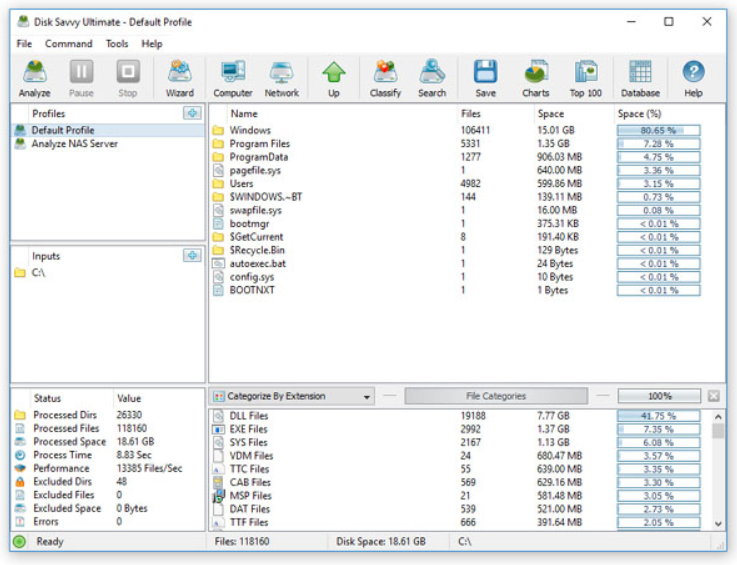Select the Default Profile entry
This screenshot has height=565, width=737.
[108, 130]
